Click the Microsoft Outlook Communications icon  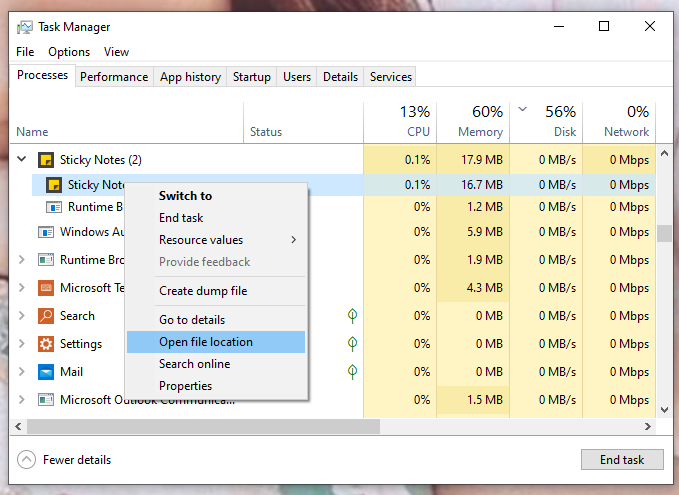coord(46,399)
